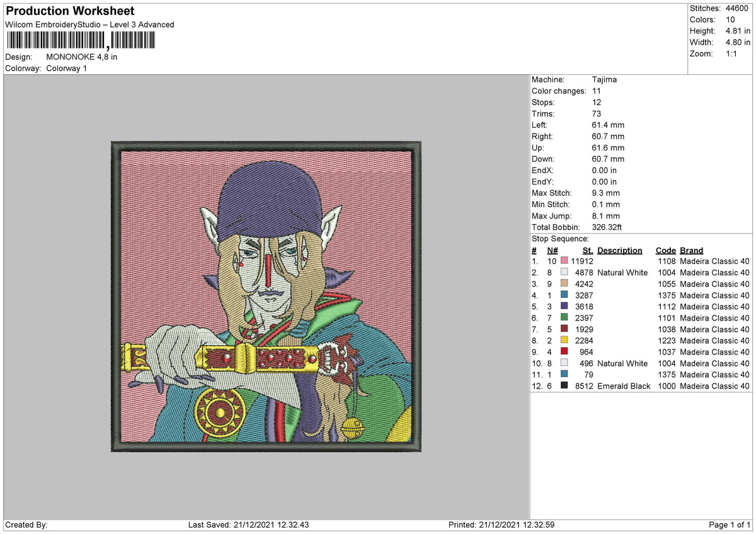Click the yellow swatch for code 1223

tap(564, 341)
